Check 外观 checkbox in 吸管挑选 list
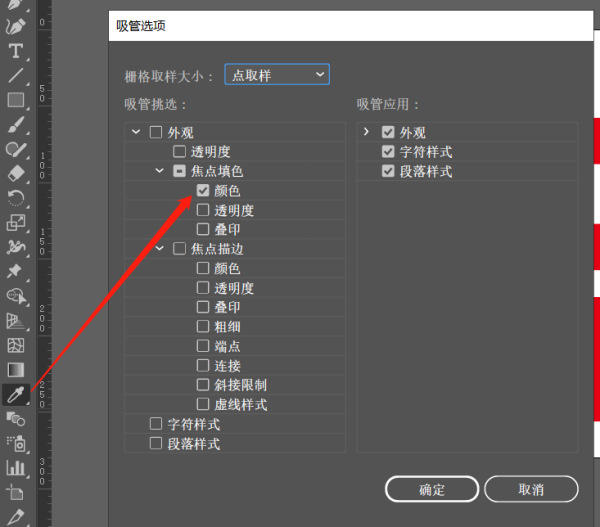Viewport: 600px width, 527px height. pos(156,132)
